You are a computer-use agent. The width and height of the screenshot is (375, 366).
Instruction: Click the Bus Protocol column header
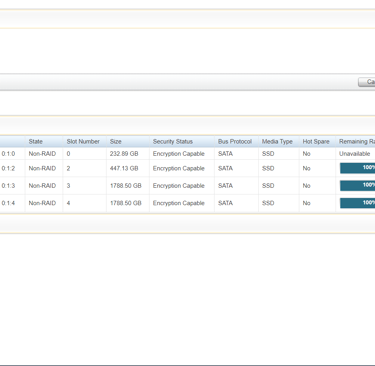236,142
